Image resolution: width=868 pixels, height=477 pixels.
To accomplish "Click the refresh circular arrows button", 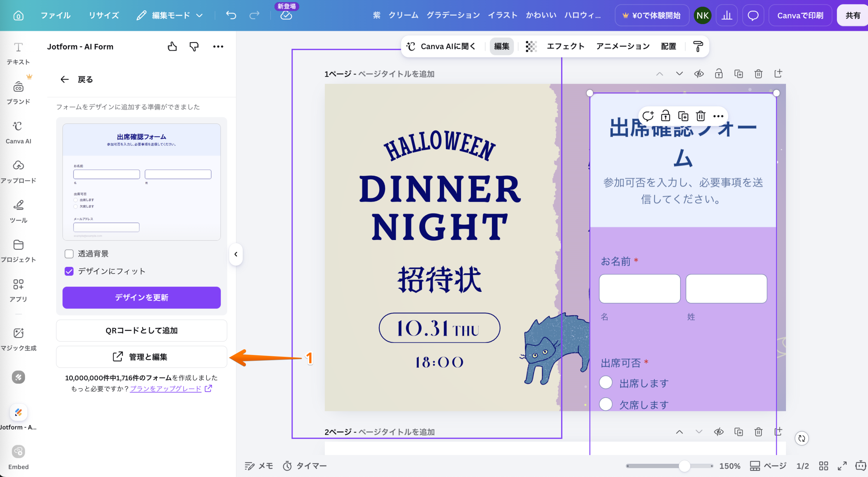I will point(802,438).
